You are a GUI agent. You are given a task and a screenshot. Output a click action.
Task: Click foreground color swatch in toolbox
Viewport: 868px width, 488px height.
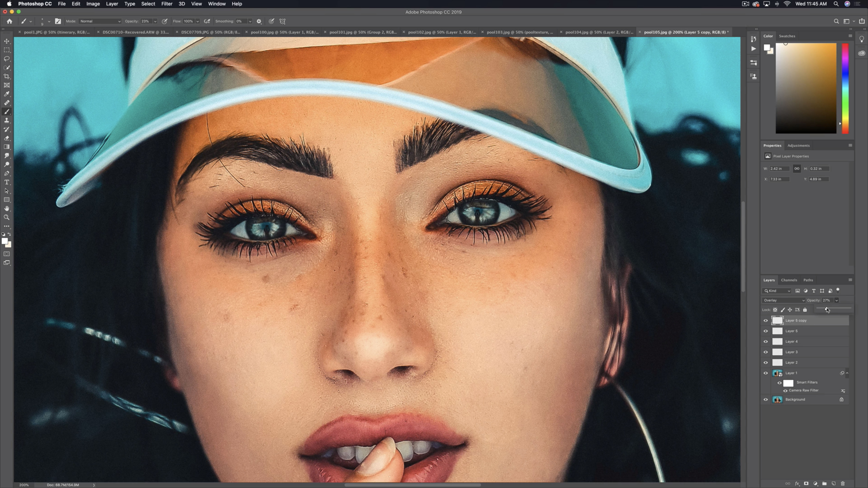point(4,241)
